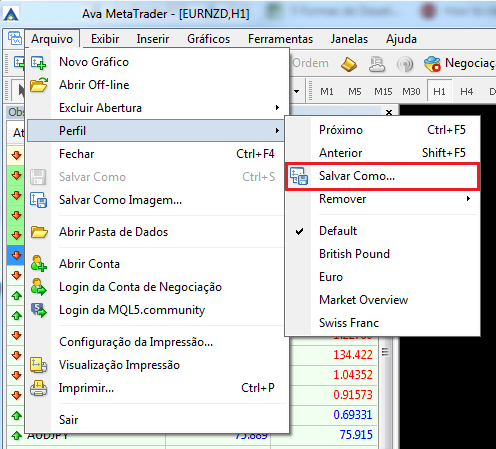Click the Abrir Conta user-plus icon
This screenshot has height=449, width=496.
click(x=38, y=264)
